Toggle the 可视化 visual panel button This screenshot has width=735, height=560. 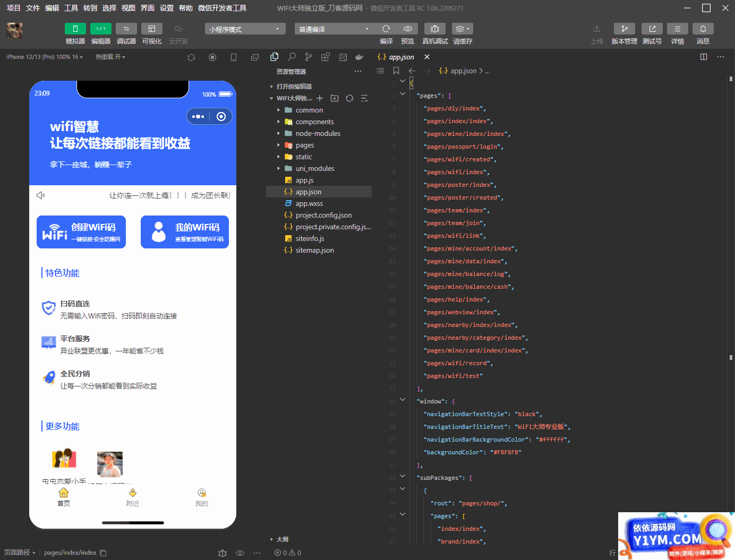[152, 29]
